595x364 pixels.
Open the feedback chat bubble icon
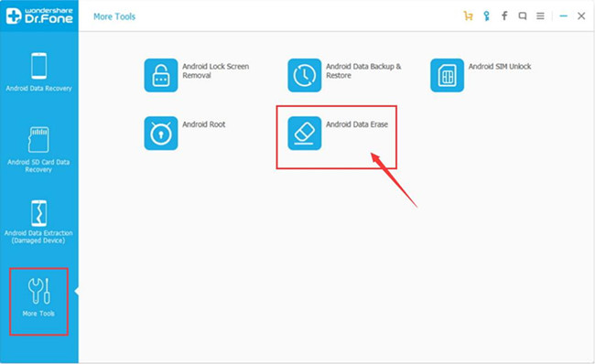(x=523, y=16)
